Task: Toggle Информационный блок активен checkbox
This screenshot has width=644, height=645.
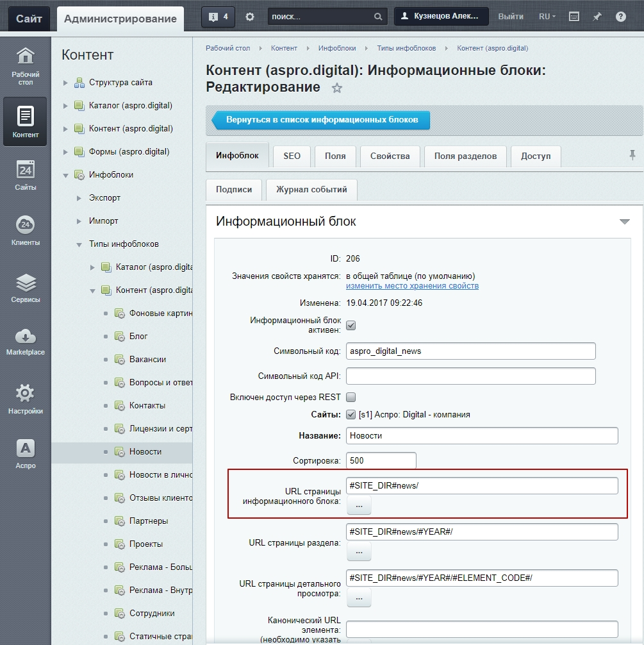Action: [351, 325]
